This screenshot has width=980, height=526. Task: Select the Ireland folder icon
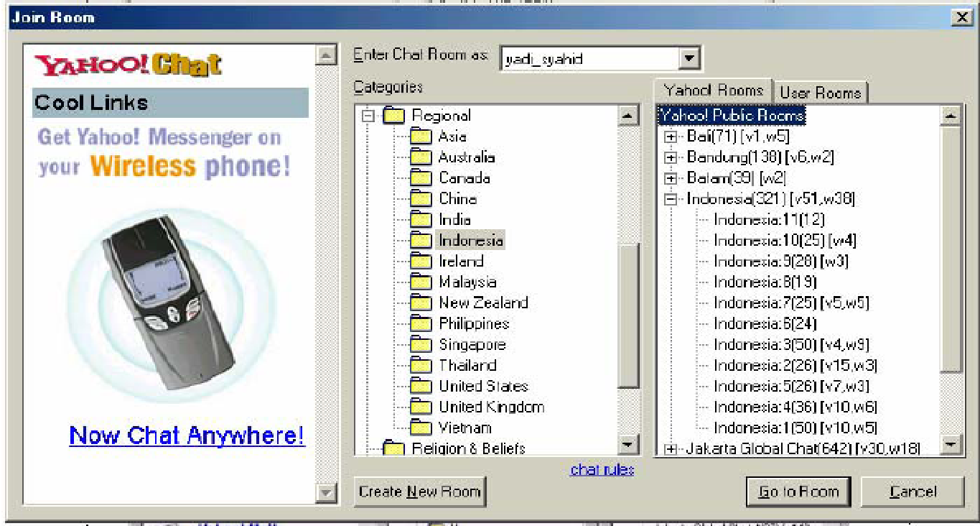421,261
